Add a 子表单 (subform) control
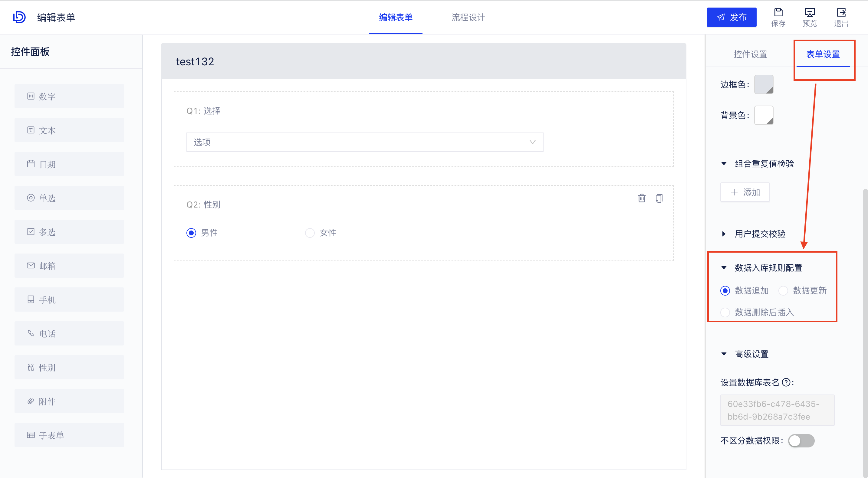Screen dimensions: 868x478 click(x=69, y=435)
